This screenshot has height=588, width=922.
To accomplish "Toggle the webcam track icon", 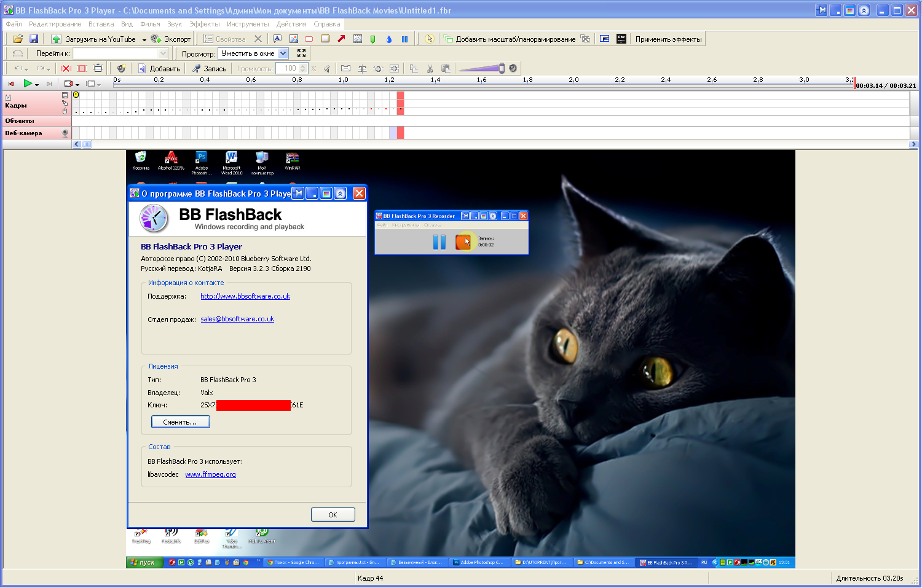I will coord(65,133).
